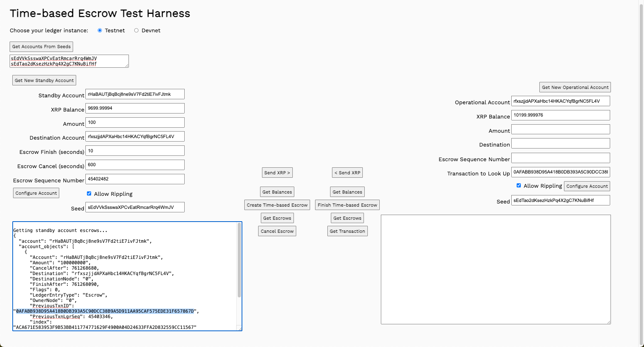
Task: Click Get Accounts From Seeds
Action: point(41,47)
